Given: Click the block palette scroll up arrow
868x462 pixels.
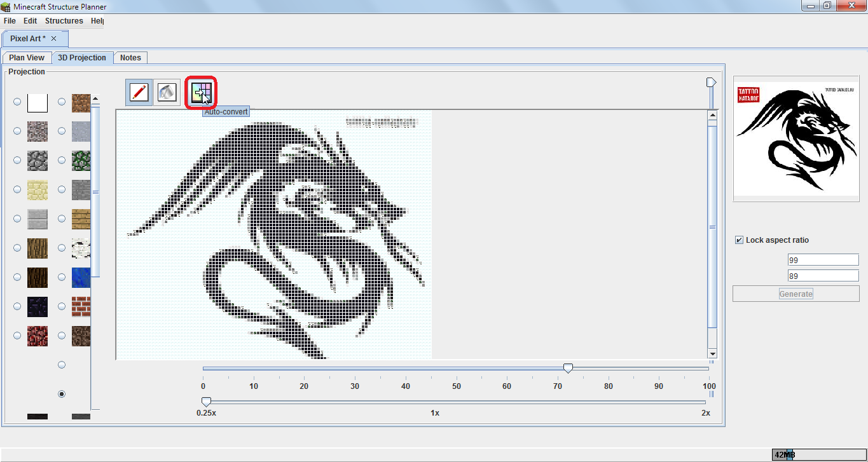Looking at the screenshot, I should coord(95,99).
